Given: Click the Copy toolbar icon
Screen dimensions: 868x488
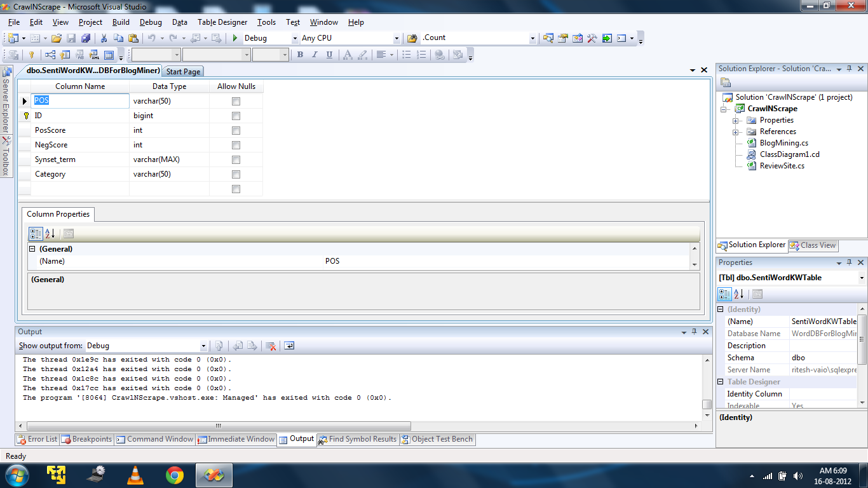Looking at the screenshot, I should pyautogui.click(x=118, y=38).
